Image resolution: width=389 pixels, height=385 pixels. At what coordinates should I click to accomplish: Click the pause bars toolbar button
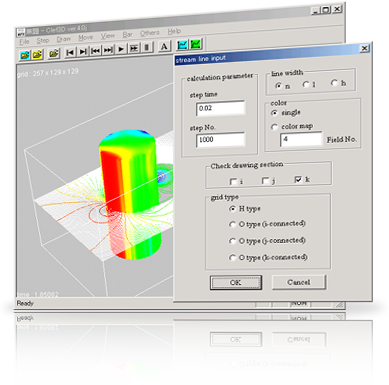[x=147, y=48]
